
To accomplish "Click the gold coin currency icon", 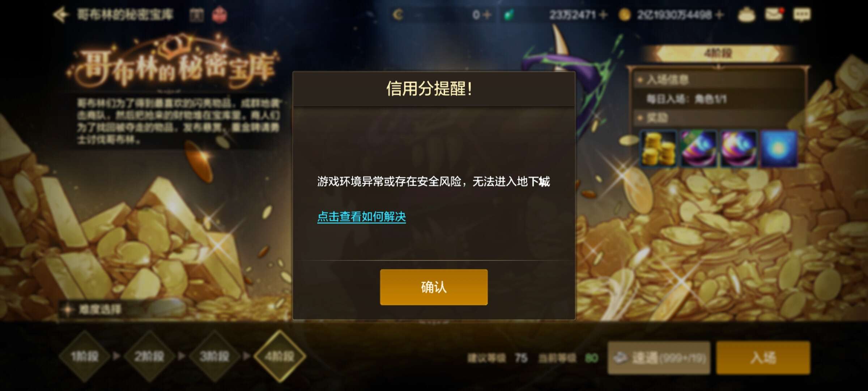I will click(625, 15).
